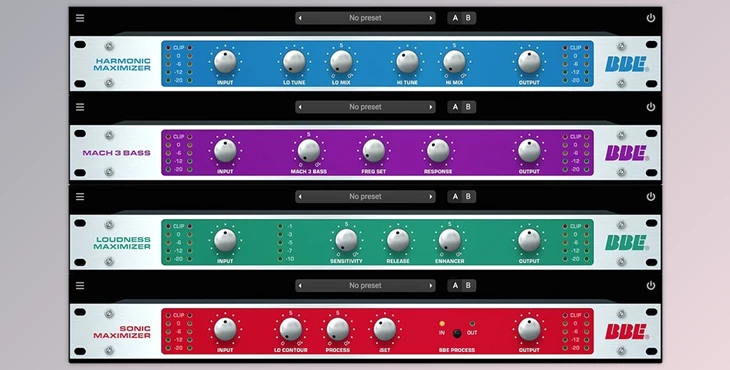Click the HARMONIC MAXIMIZER title text
The height and width of the screenshot is (370, 730).
(122, 64)
